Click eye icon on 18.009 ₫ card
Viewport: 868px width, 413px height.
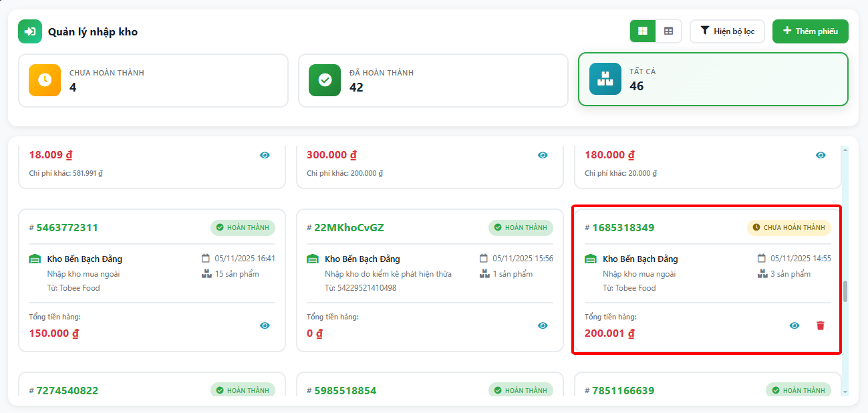(x=265, y=155)
